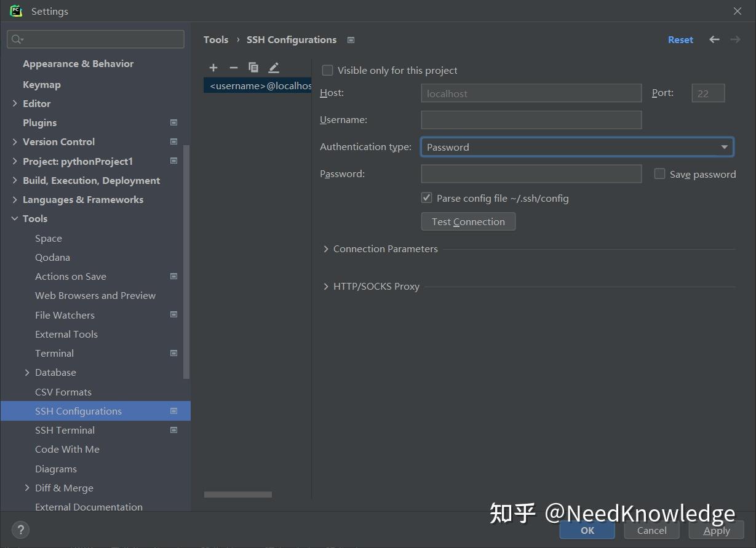Cancel the Settings dialog

(x=651, y=530)
